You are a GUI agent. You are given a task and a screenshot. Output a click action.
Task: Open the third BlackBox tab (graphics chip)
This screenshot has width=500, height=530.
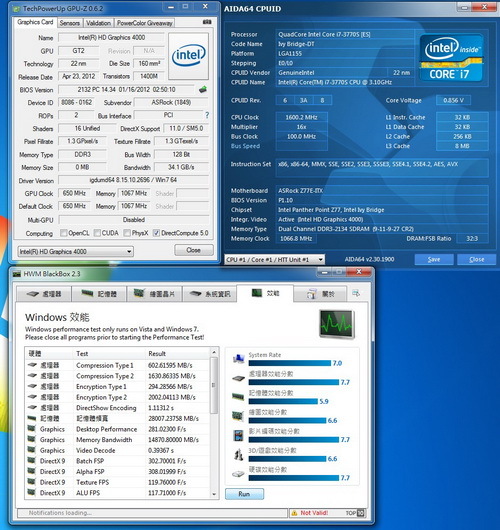[x=154, y=294]
